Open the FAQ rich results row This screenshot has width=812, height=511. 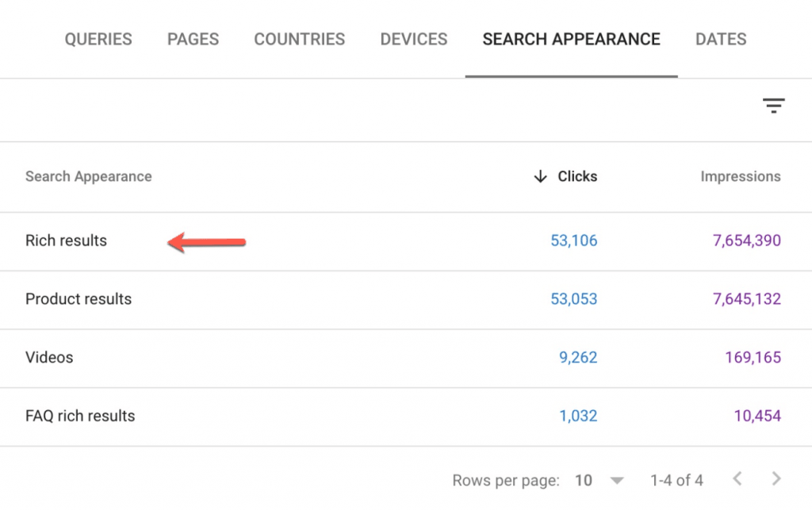pos(80,416)
